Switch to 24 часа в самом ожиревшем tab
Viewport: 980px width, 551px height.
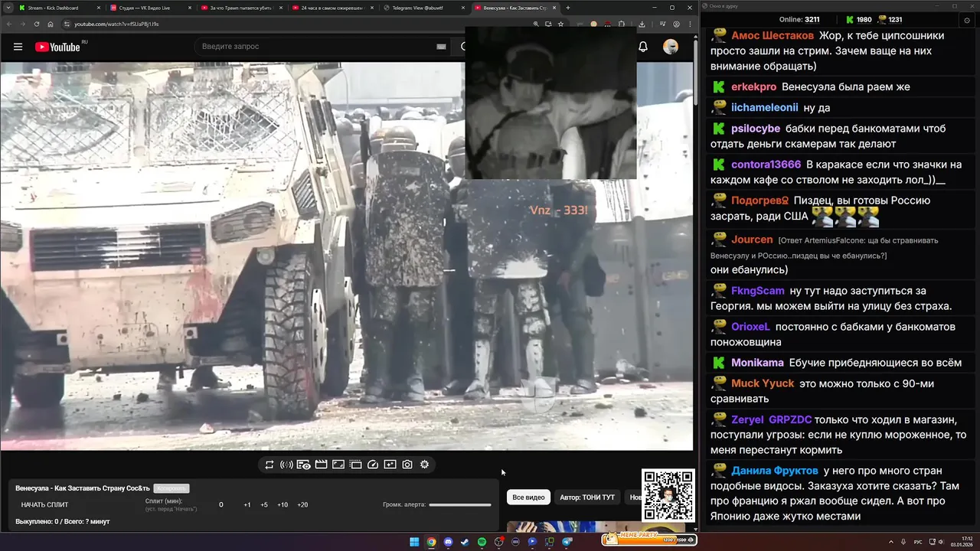332,8
